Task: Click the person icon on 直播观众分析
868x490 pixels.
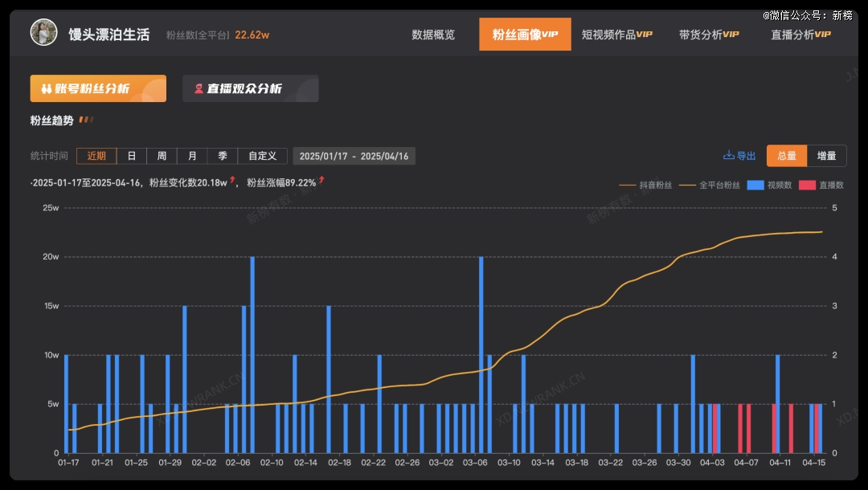Action: [x=199, y=88]
